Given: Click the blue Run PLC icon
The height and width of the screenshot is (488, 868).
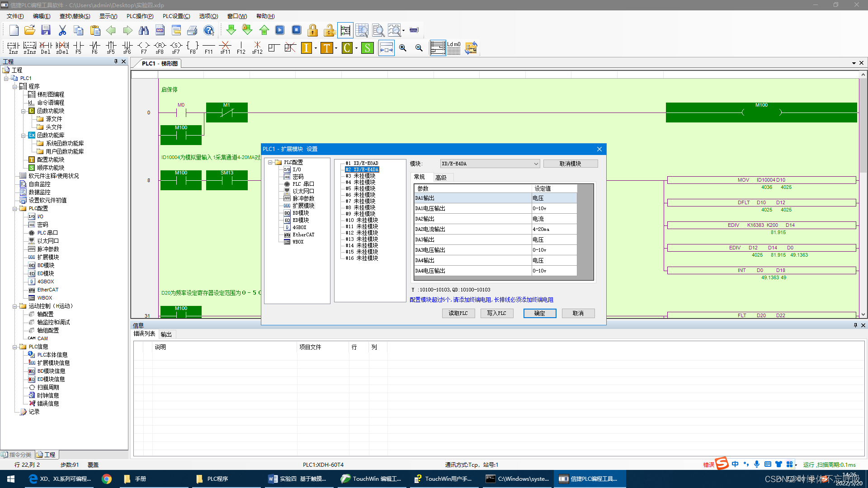Looking at the screenshot, I should [280, 30].
